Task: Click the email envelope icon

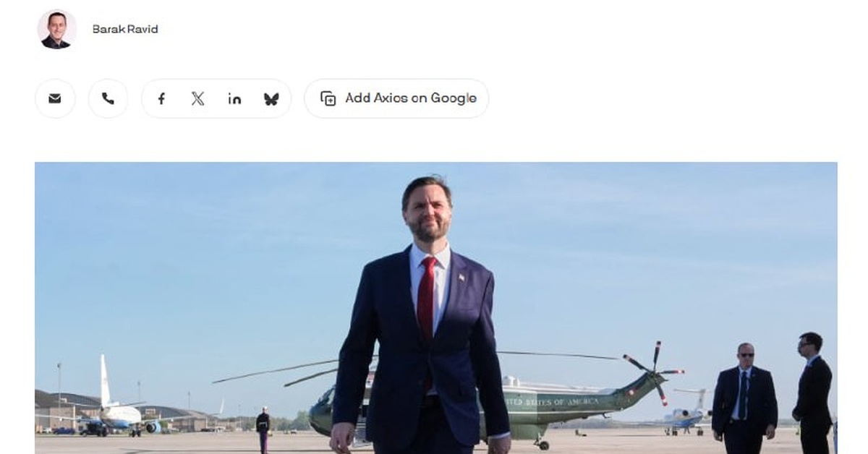Action: click(x=55, y=98)
